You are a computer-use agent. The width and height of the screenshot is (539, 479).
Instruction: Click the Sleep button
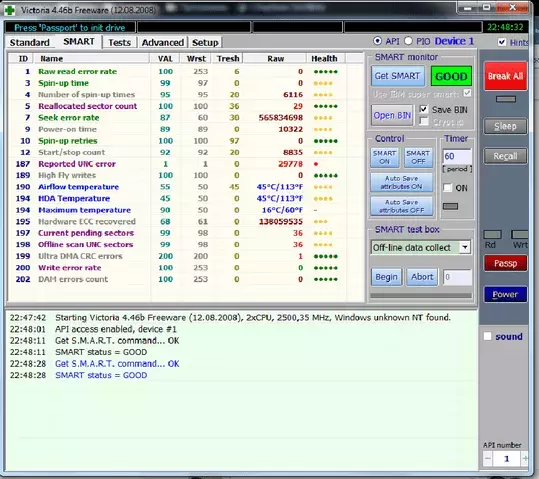click(x=505, y=126)
